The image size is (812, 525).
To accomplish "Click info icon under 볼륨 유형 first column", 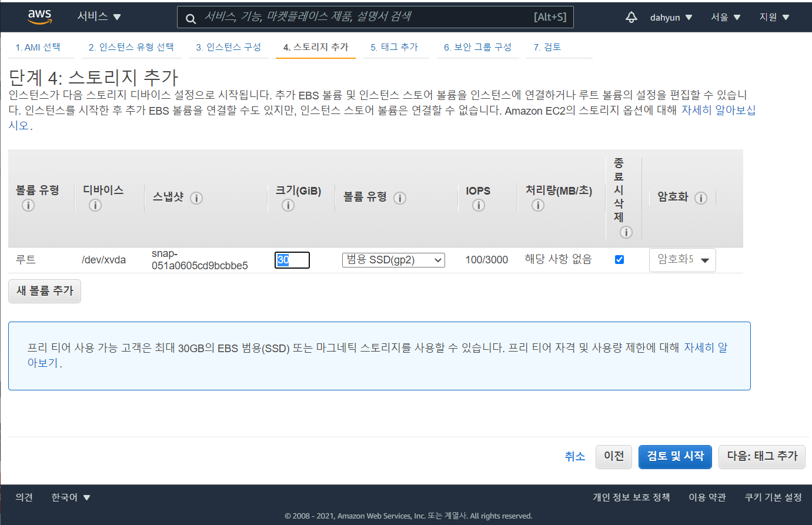I will (x=28, y=205).
